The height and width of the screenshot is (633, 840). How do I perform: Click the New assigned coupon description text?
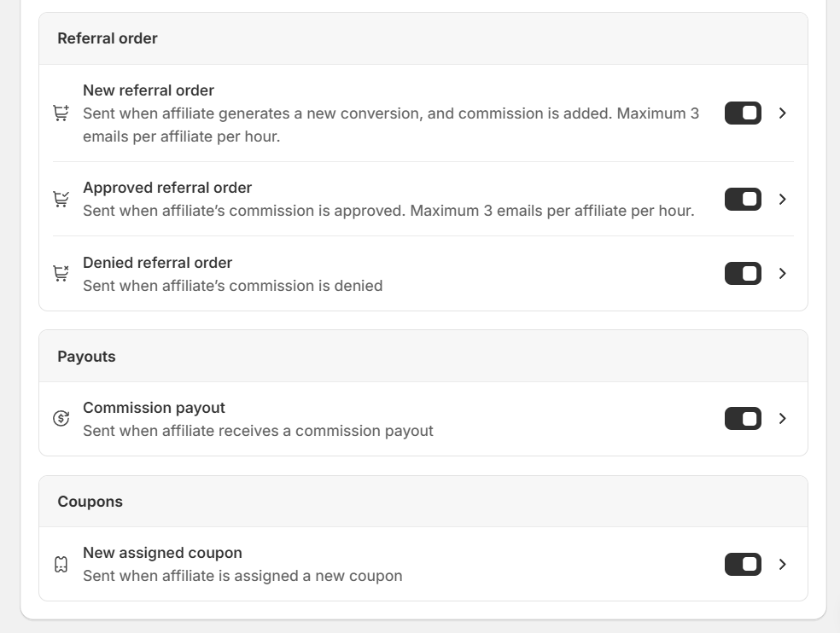[242, 576]
